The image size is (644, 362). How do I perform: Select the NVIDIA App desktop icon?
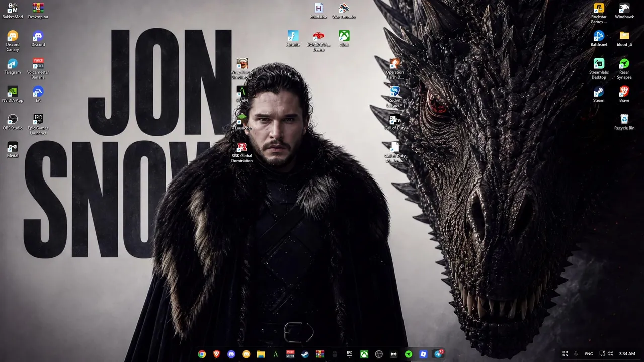click(13, 95)
